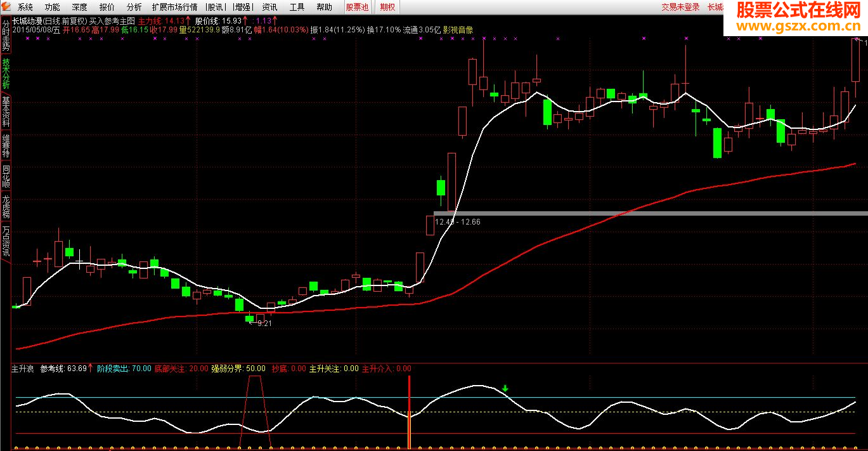Image resolution: width=868 pixels, height=451 pixels.
Task: Open the 帮助 menu
Action: tap(324, 8)
